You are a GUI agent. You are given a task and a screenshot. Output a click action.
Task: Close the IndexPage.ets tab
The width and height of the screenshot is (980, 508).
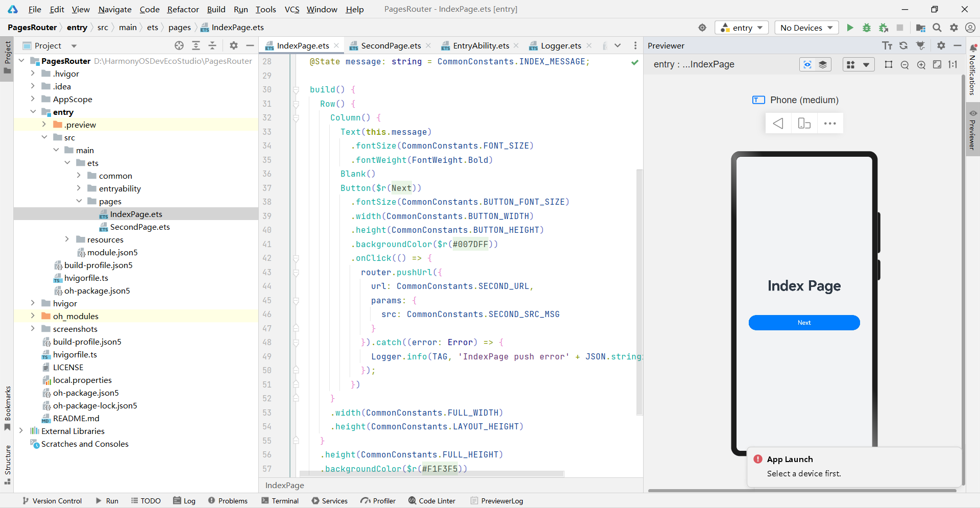336,45
